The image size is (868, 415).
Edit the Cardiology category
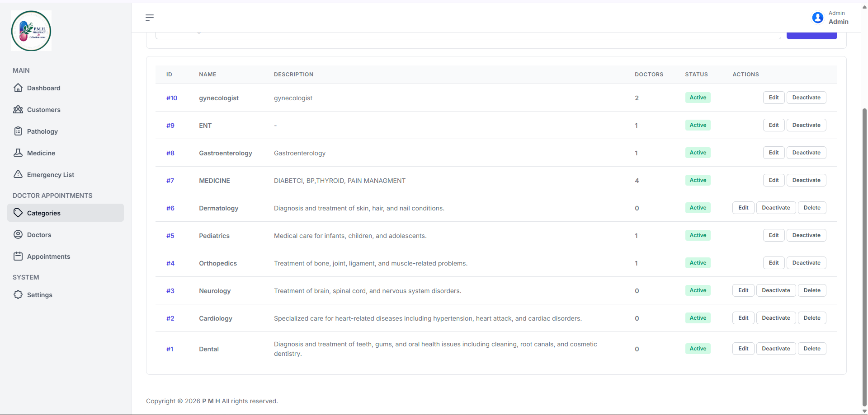coord(743,318)
